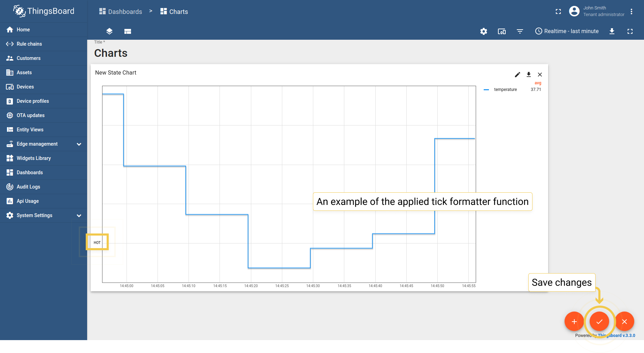Export dashboard using the download icon
The width and height of the screenshot is (644, 353).
coord(612,31)
